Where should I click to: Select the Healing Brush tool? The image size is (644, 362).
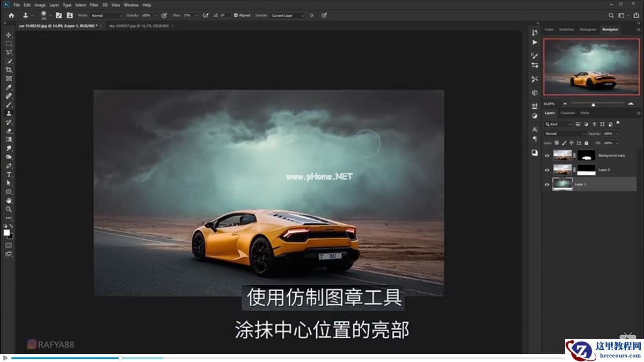pyautogui.click(x=8, y=97)
